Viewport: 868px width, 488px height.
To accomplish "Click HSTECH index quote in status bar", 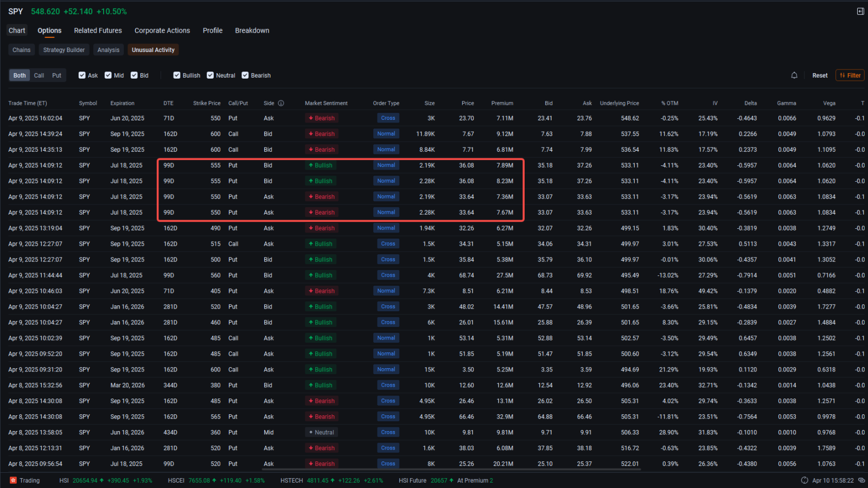I will tap(331, 480).
